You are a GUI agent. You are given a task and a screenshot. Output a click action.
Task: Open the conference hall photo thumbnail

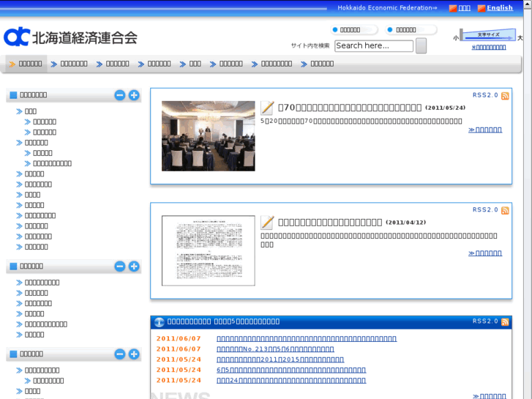coord(209,136)
